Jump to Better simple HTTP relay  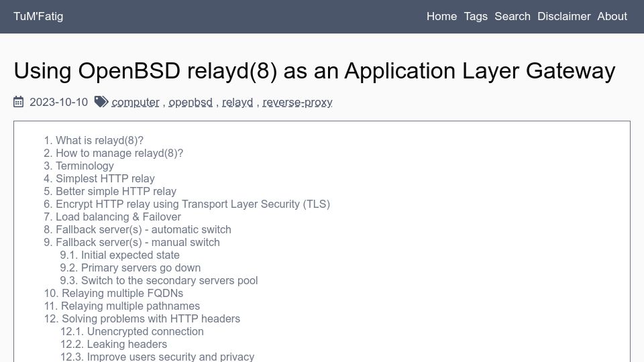pos(116,191)
